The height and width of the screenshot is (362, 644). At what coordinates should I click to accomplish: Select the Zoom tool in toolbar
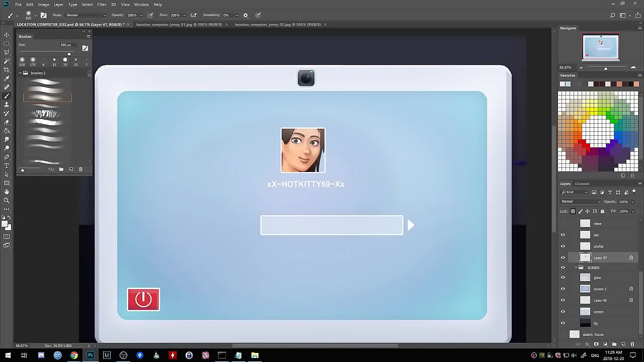7,200
